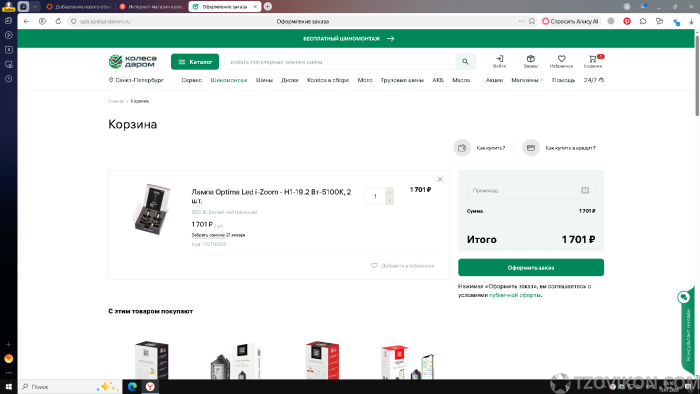Remove the lamp from cart with X
700x394 pixels.
pyautogui.click(x=440, y=179)
